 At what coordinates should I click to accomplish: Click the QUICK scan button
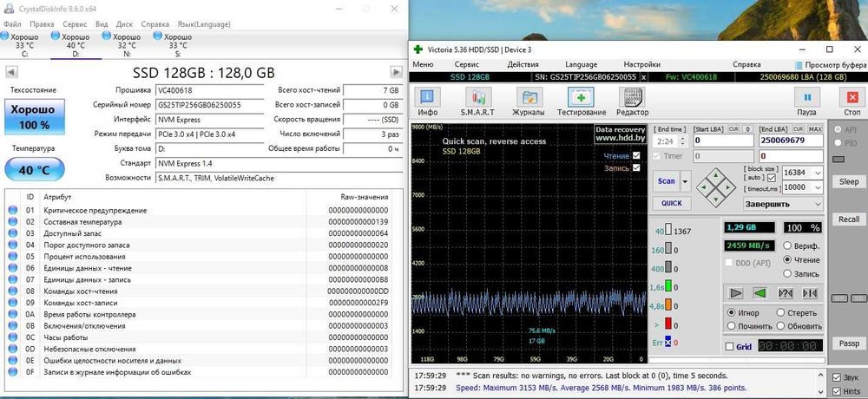pyautogui.click(x=672, y=203)
